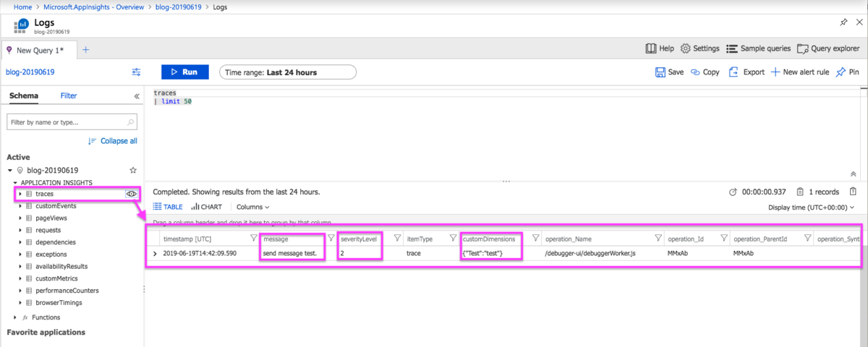
Task: Expand the Functions node
Action: 15,317
